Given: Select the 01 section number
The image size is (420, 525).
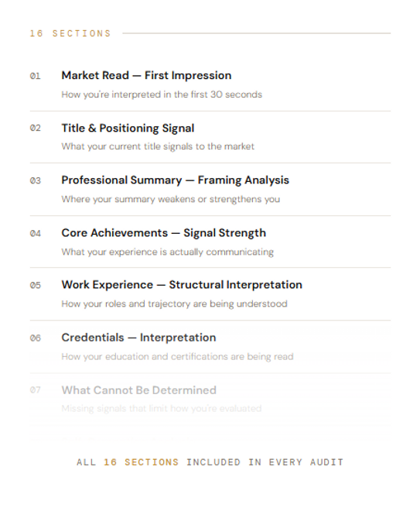Looking at the screenshot, I should (x=35, y=76).
